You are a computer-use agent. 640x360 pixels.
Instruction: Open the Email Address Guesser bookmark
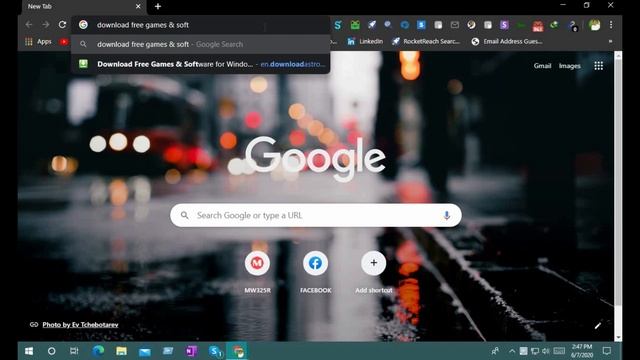[x=507, y=41]
